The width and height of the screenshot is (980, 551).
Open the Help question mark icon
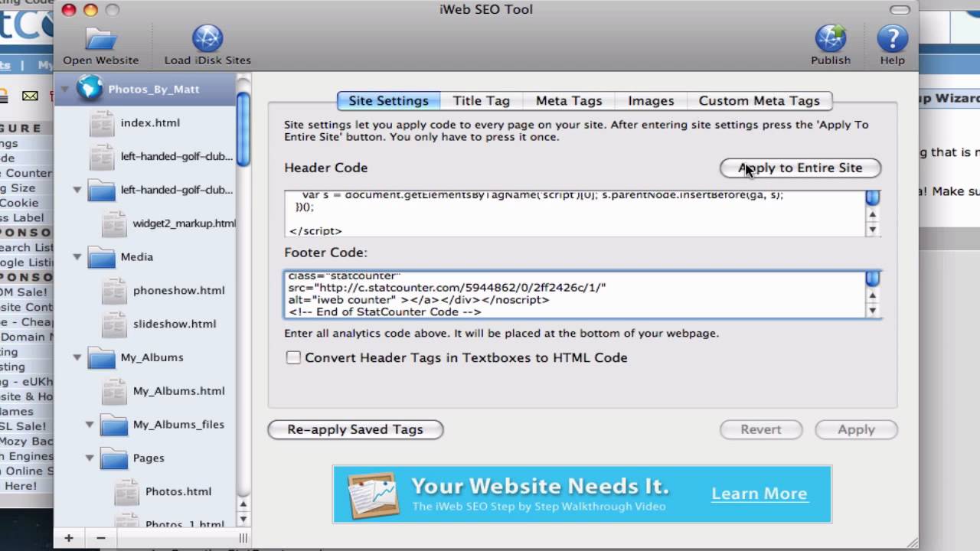pyautogui.click(x=892, y=38)
